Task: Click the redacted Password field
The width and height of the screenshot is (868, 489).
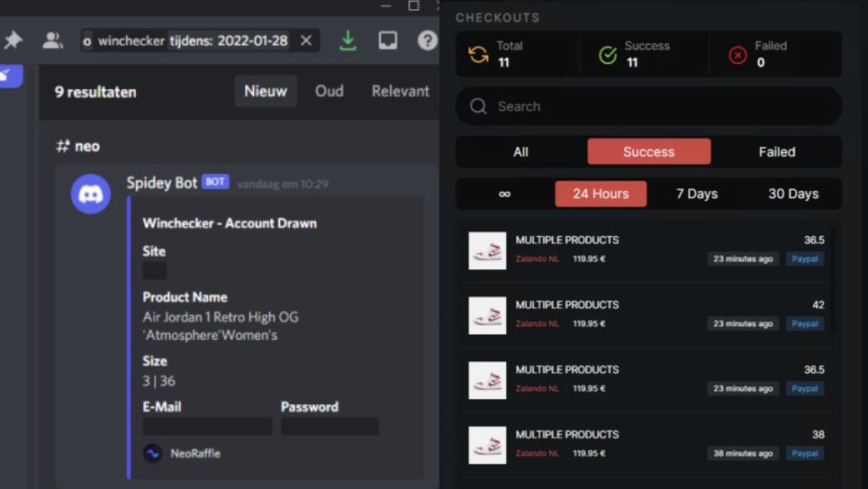Action: [x=330, y=427]
